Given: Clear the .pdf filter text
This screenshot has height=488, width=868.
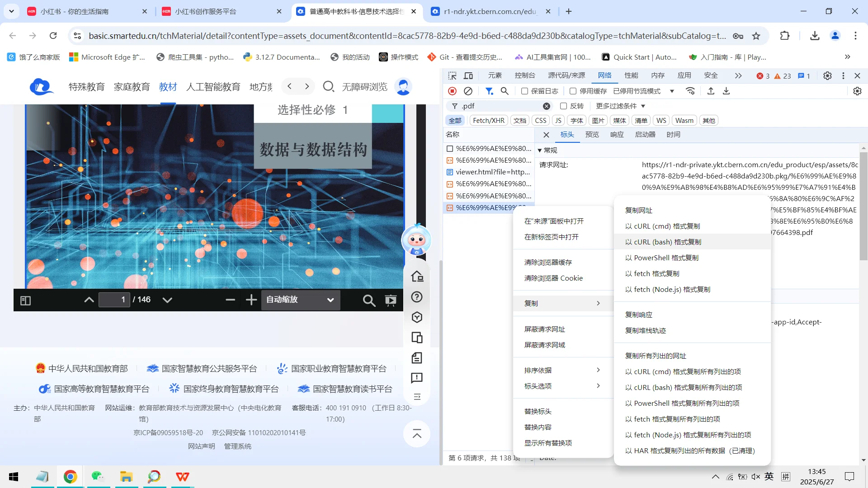Looking at the screenshot, I should tap(547, 106).
